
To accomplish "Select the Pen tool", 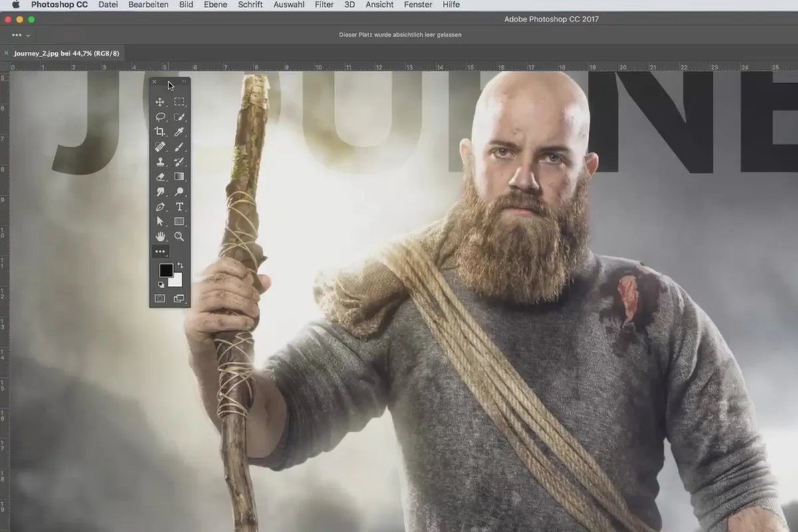I will (160, 207).
